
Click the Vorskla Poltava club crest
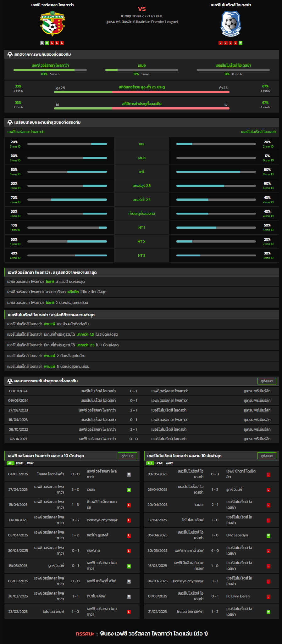(53, 24)
